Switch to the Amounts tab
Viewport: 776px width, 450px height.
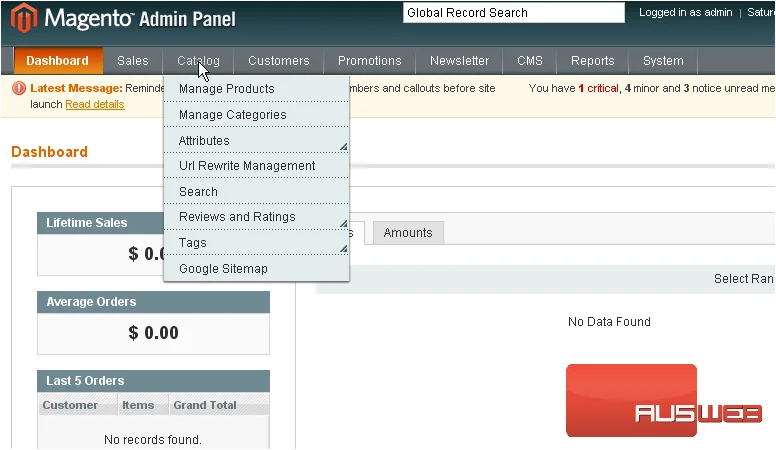coord(408,233)
